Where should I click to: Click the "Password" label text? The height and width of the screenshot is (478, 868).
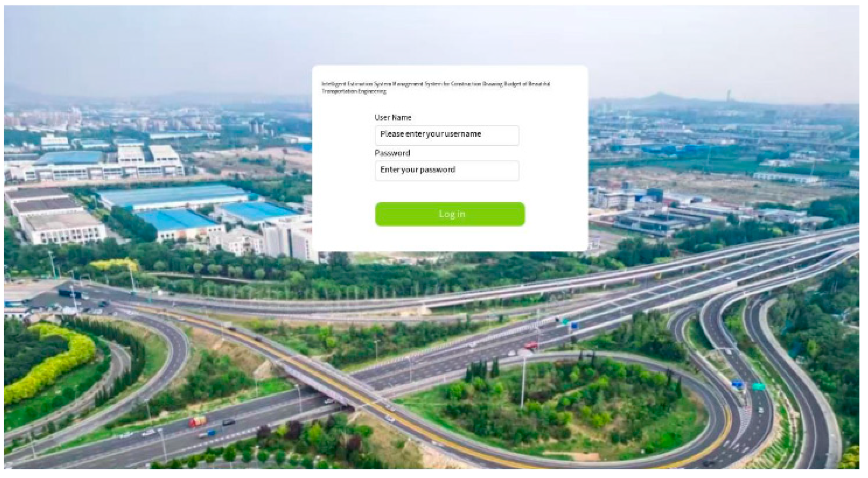click(x=392, y=153)
